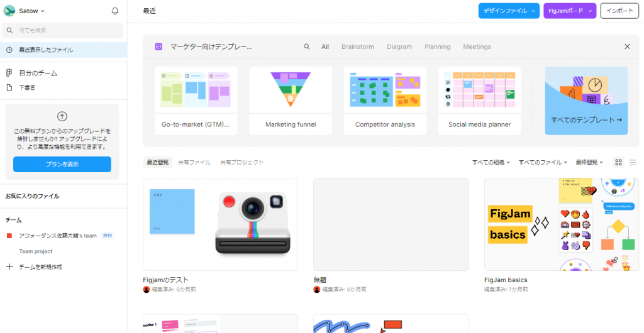Click the upgrade arrow circle icon

click(x=62, y=116)
